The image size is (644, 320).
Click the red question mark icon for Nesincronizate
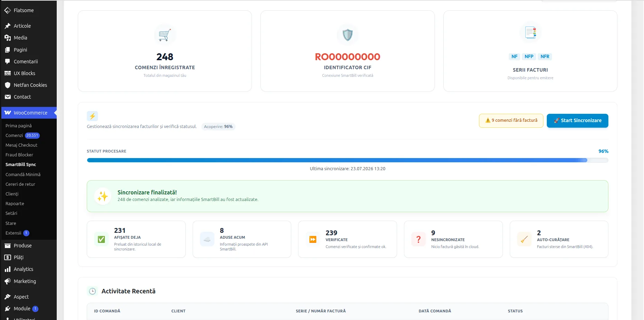(418, 239)
